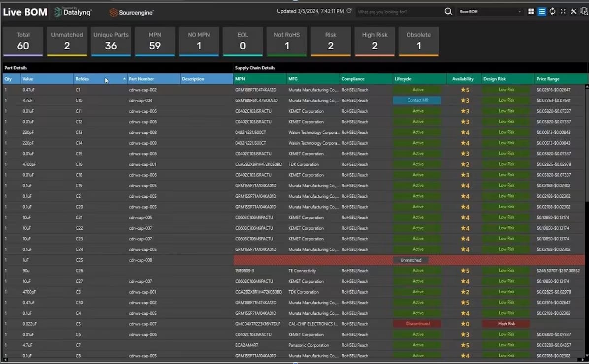Click the update timestamp refresh icon
This screenshot has width=589, height=364.
[349, 11]
